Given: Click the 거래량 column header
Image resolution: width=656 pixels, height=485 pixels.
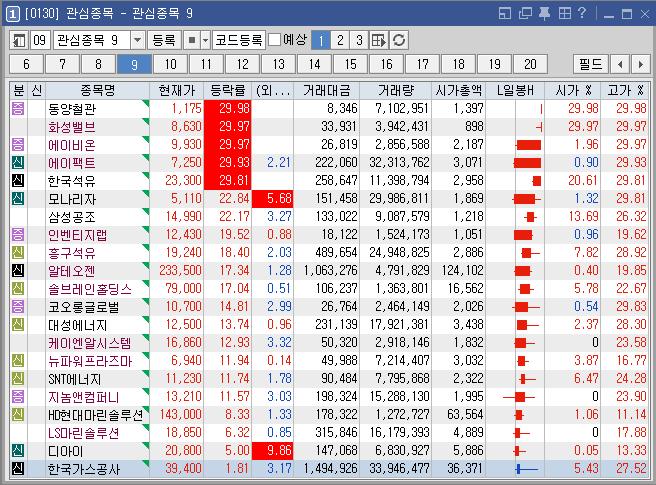Looking at the screenshot, I should pyautogui.click(x=395, y=90).
